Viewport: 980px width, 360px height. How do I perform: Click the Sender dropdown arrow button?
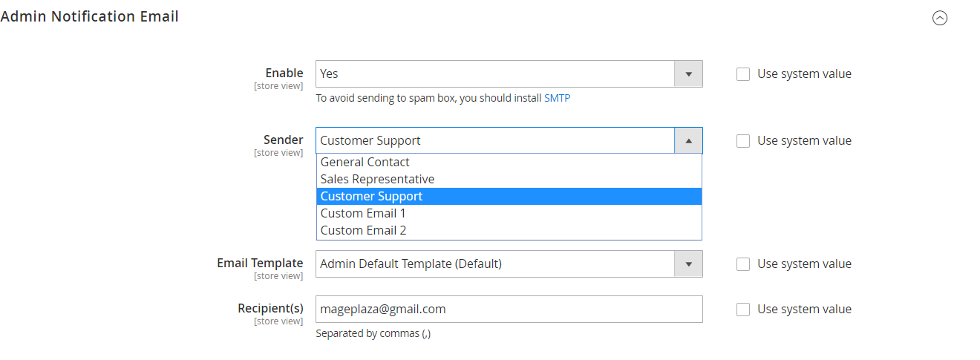tap(688, 141)
